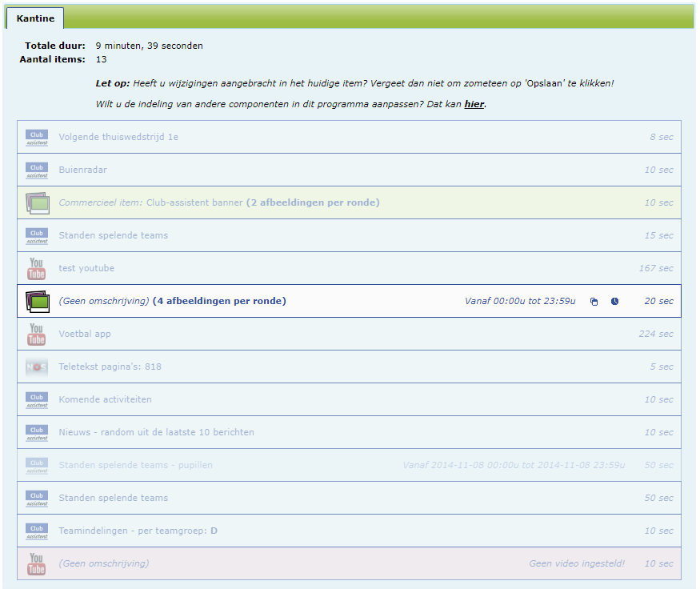Click the images icon of the selected item
Viewport: 700px width, 589px height.
pyautogui.click(x=37, y=302)
